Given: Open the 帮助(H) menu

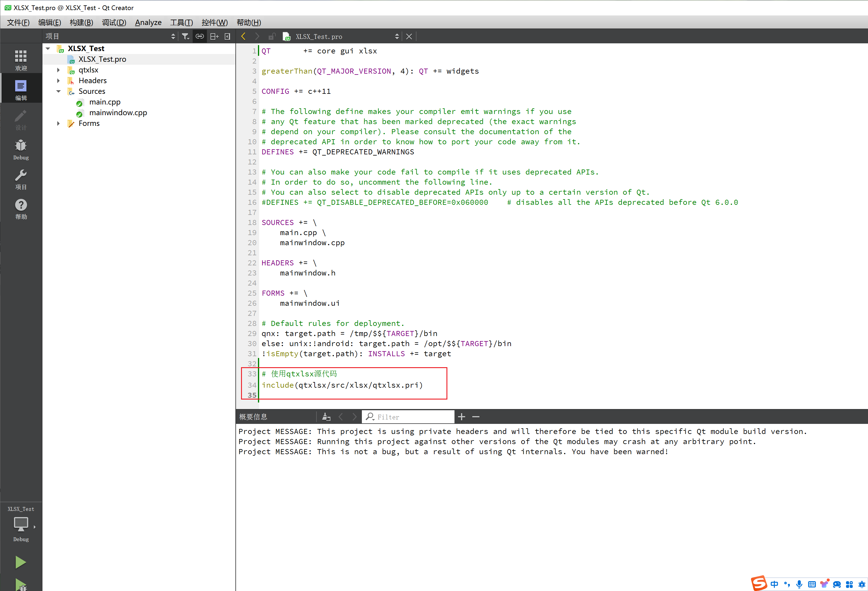Looking at the screenshot, I should click(x=249, y=23).
